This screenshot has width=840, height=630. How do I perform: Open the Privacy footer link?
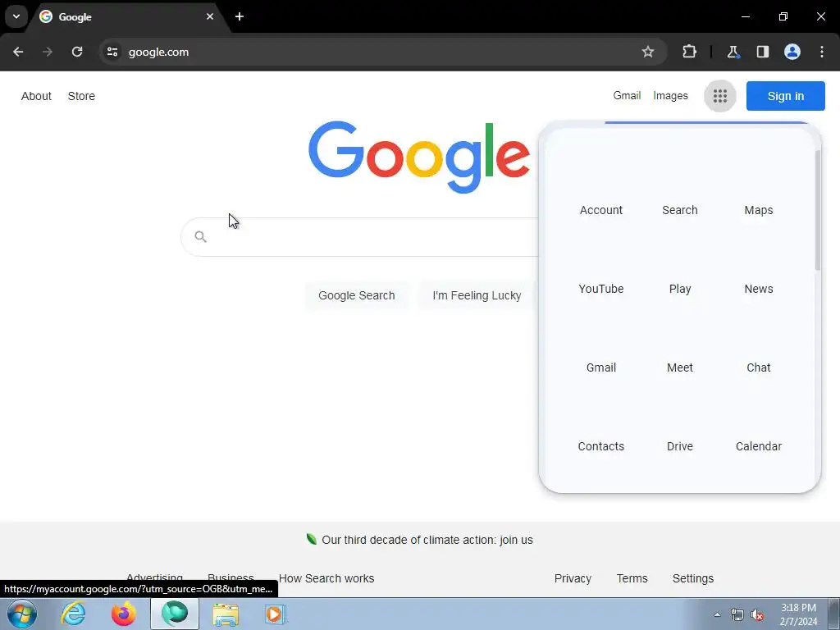(x=573, y=578)
